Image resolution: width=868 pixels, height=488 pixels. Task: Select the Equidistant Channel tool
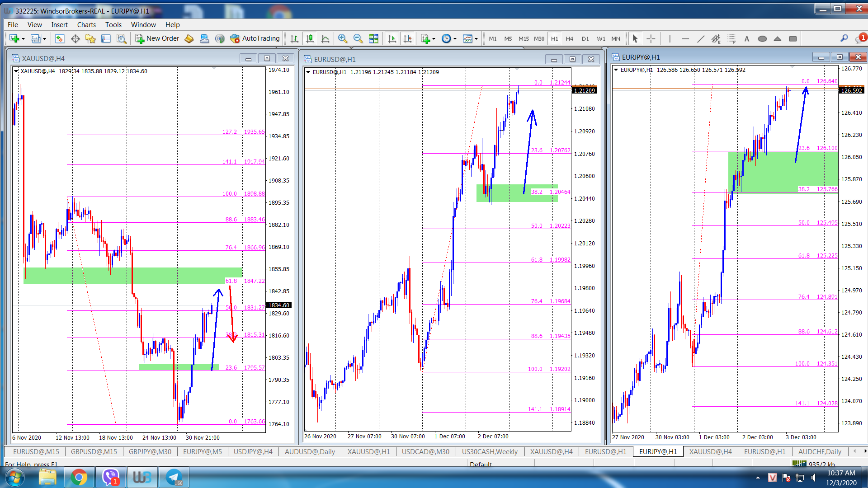click(x=716, y=39)
